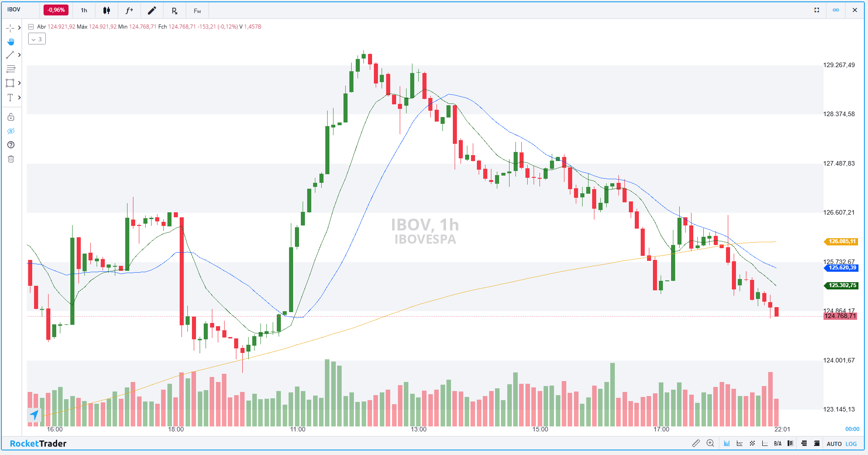The width and height of the screenshot is (868, 455).
Task: Expand the collapsed indicators list showing 3
Action: [37, 39]
